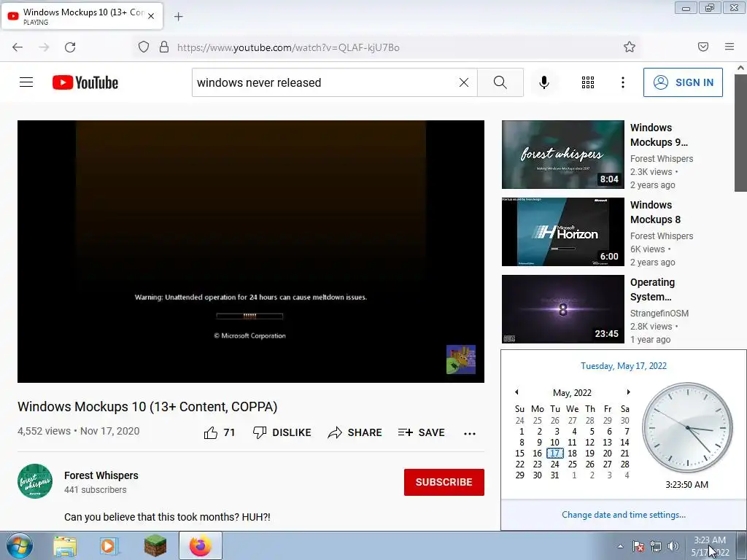This screenshot has height=560, width=747.
Task: Click in the YouTube search field
Action: pos(324,82)
